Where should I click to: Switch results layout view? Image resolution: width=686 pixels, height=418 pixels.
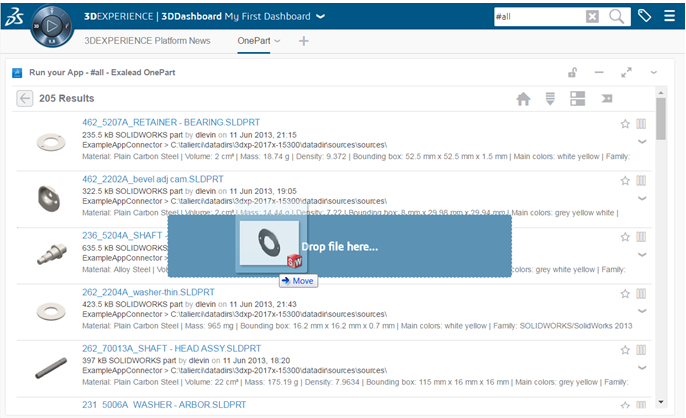[578, 98]
